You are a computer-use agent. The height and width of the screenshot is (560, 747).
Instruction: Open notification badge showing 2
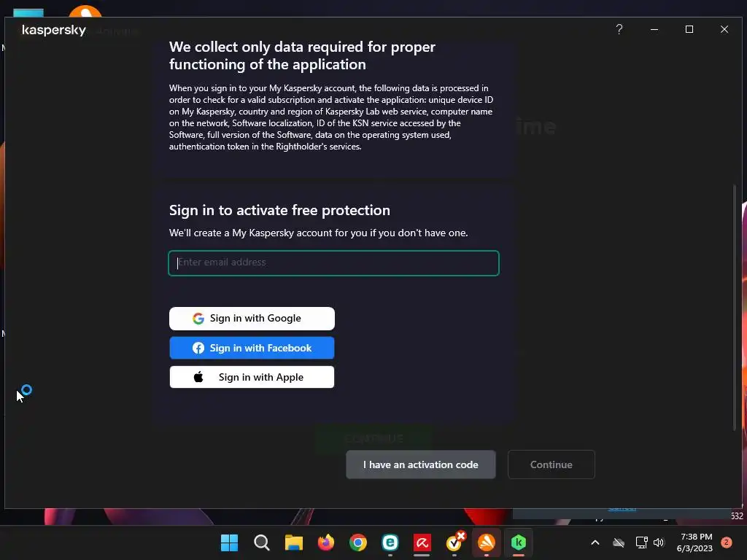click(727, 542)
